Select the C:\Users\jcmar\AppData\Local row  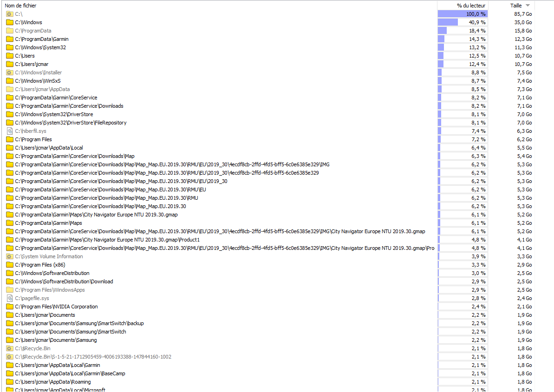click(268, 148)
